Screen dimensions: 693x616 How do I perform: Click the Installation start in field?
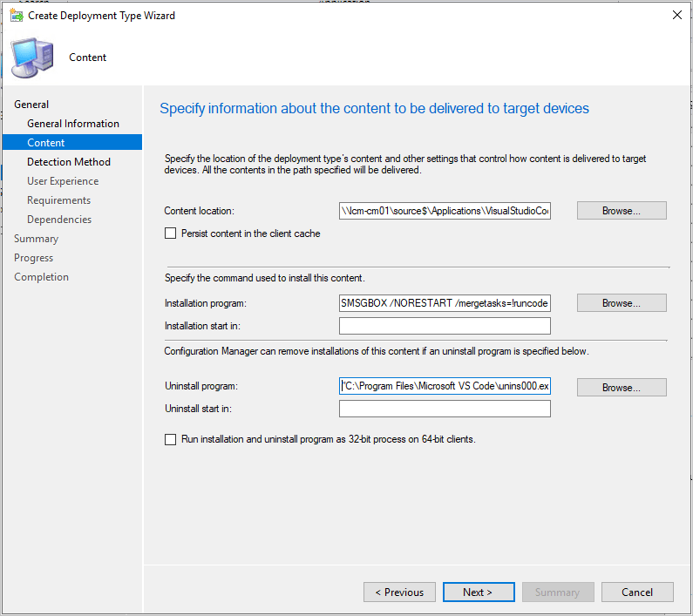pos(445,326)
